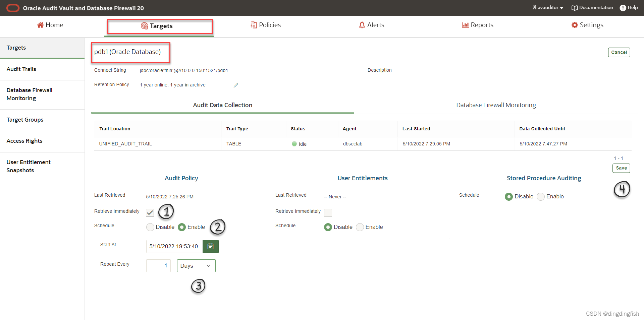Open Access Rights in the sidebar
The image size is (644, 320).
click(x=42, y=141)
